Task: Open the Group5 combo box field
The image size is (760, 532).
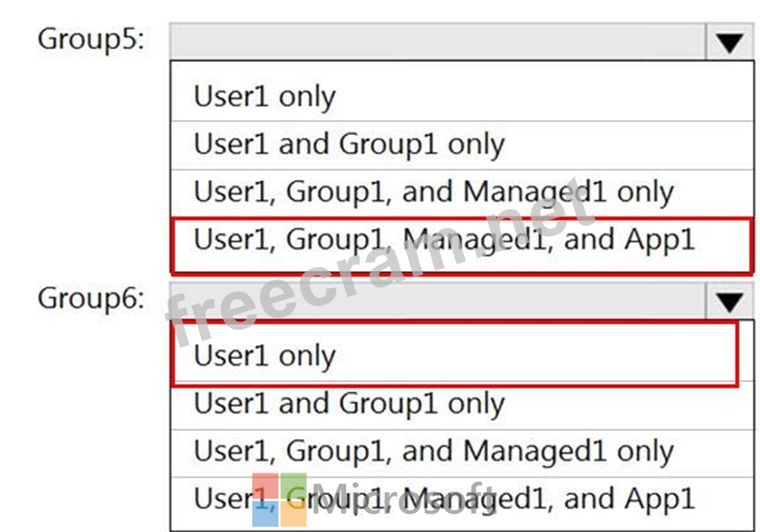Action: coord(437,42)
